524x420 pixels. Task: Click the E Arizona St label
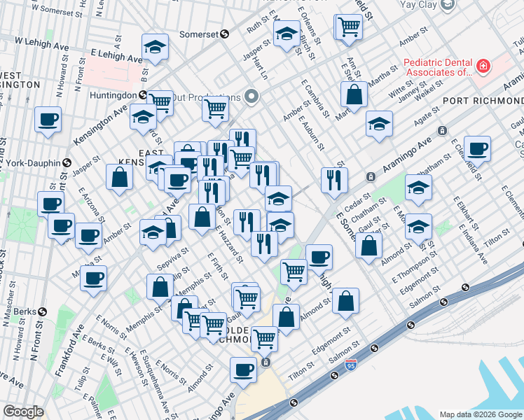click(x=92, y=205)
